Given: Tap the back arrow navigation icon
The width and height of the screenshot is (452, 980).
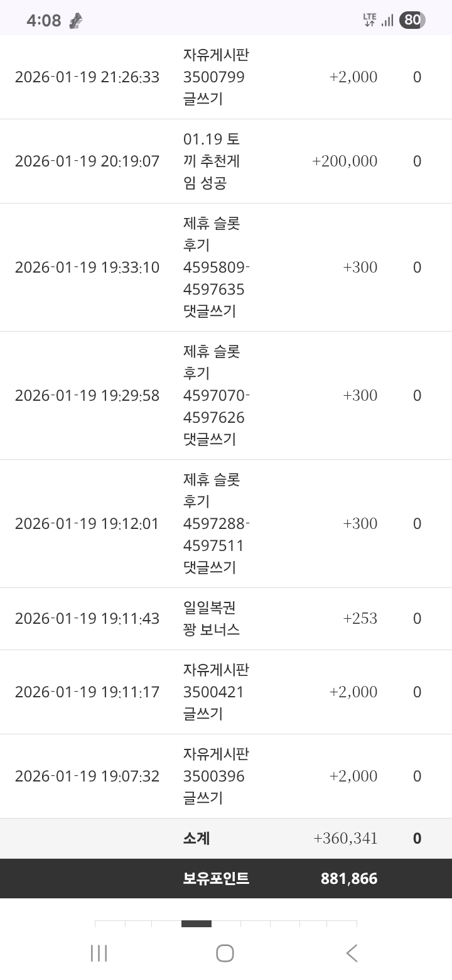Looking at the screenshot, I should (352, 953).
